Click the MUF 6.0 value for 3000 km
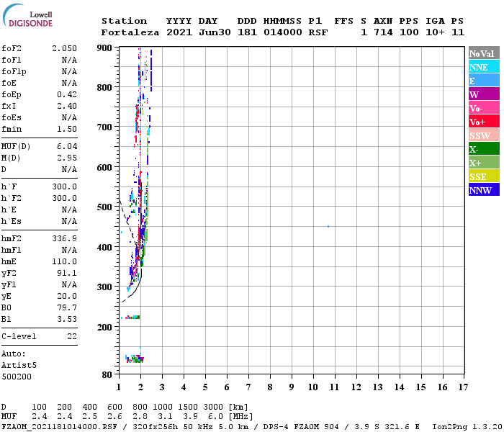Screen dimensions: 504x432 (x=216, y=417)
